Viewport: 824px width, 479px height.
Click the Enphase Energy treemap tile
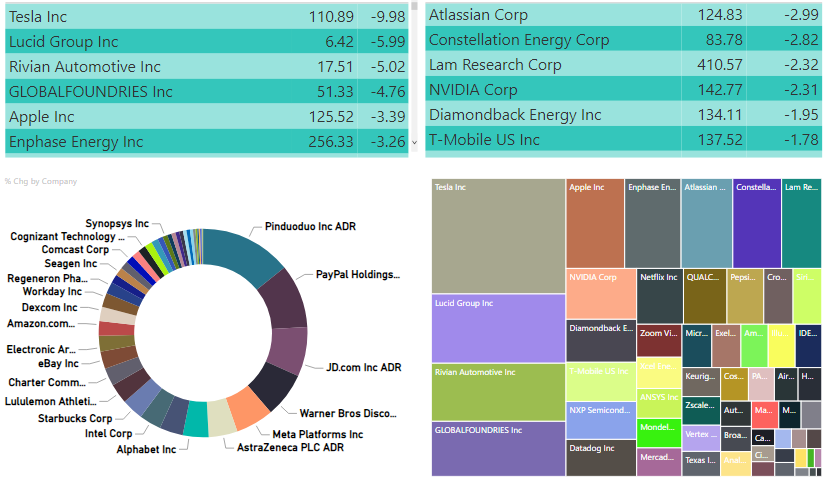(x=652, y=223)
